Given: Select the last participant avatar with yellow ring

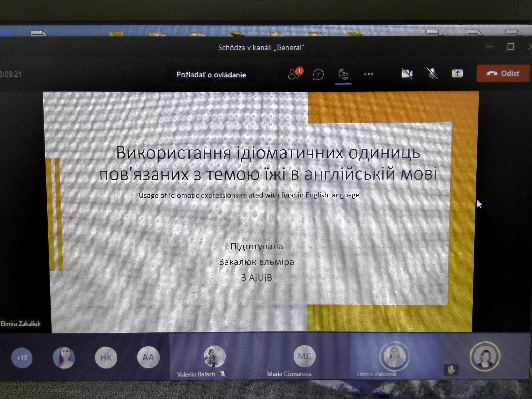Looking at the screenshot, I should pyautogui.click(x=485, y=356).
